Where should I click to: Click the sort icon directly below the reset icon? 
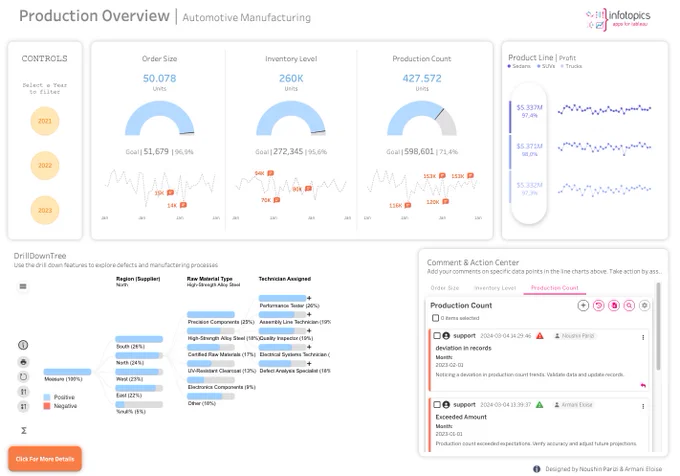23,392
